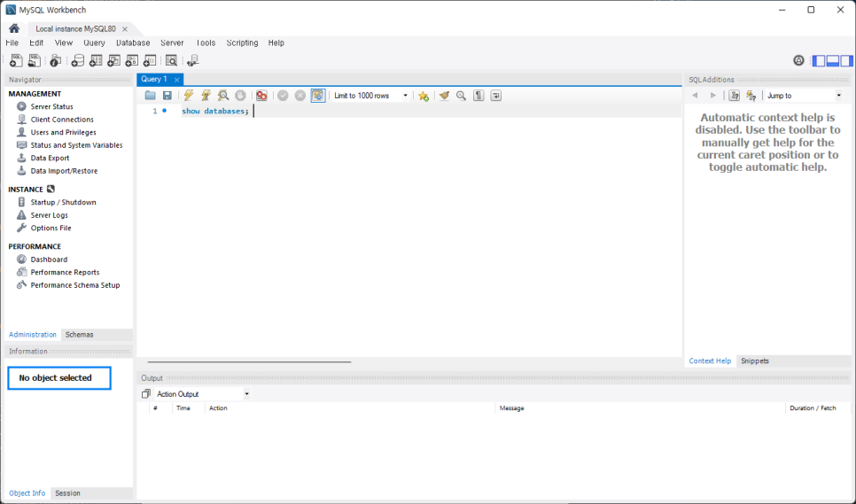Reconnect to DBMS icon

coord(192,60)
